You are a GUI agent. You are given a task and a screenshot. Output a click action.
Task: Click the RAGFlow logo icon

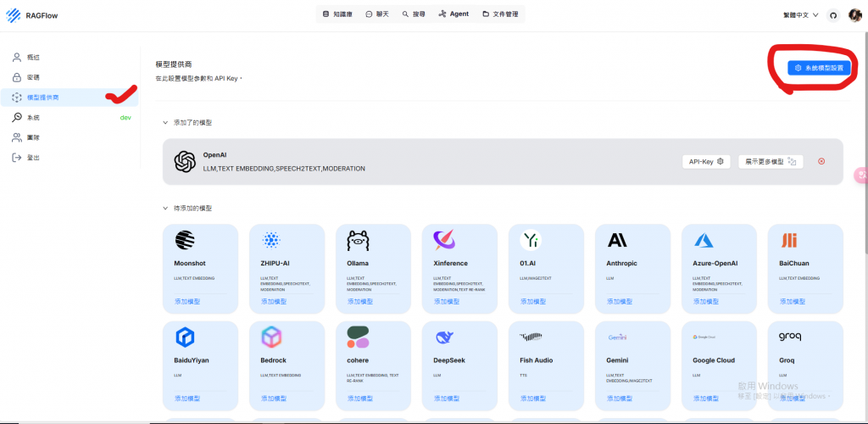[14, 15]
